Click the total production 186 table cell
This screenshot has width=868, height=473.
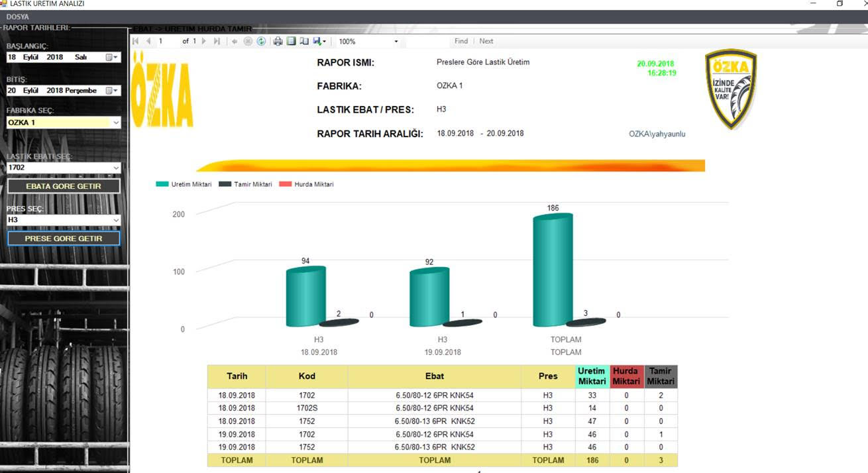pos(592,460)
